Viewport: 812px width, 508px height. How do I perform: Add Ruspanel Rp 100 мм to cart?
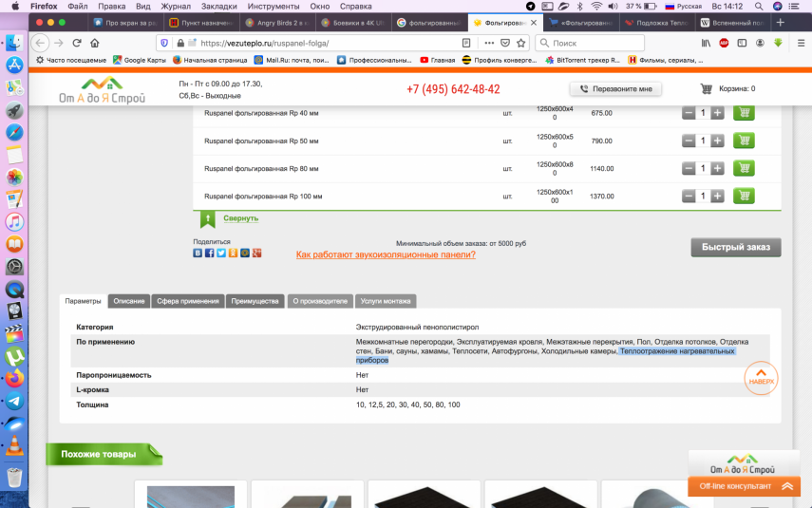tap(744, 196)
